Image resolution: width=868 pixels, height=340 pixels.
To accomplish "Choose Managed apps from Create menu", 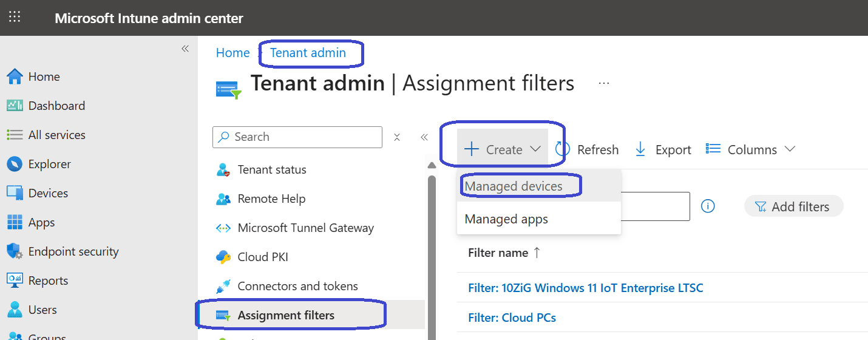I will click(x=506, y=219).
